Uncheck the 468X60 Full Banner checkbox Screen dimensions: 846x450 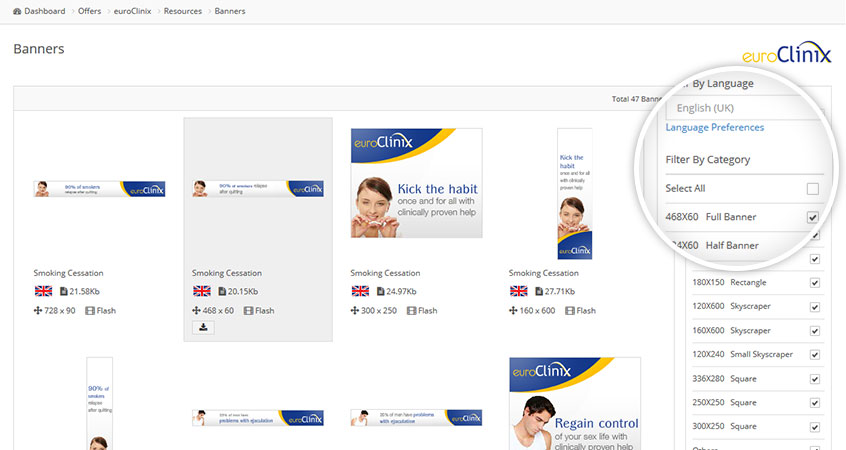point(813,217)
